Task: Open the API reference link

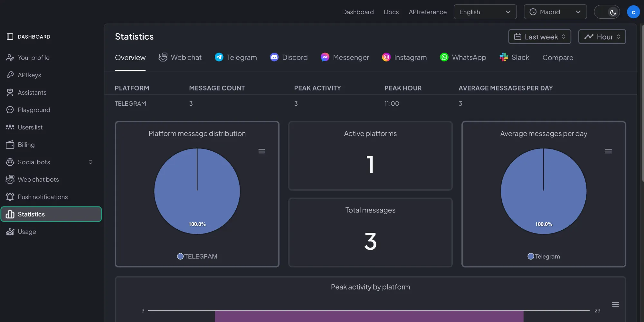Action: pyautogui.click(x=428, y=12)
